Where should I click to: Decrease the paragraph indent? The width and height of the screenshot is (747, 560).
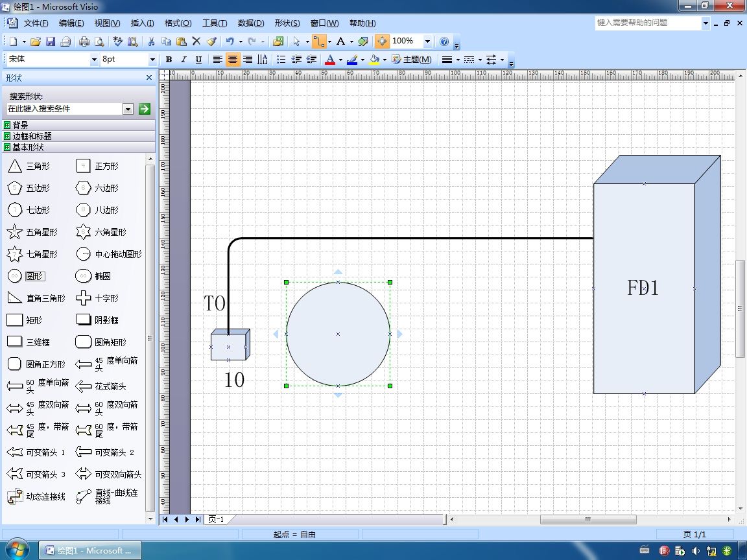click(296, 60)
